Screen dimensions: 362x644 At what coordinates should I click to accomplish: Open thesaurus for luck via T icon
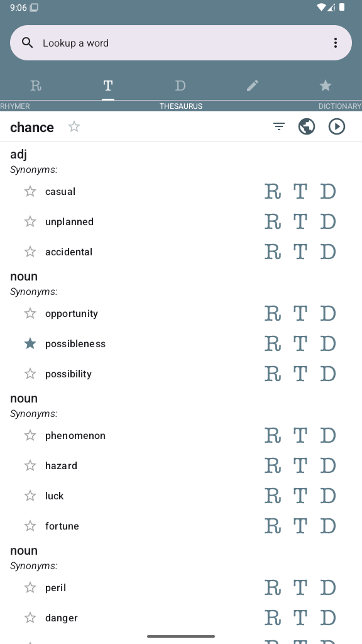[x=300, y=496]
